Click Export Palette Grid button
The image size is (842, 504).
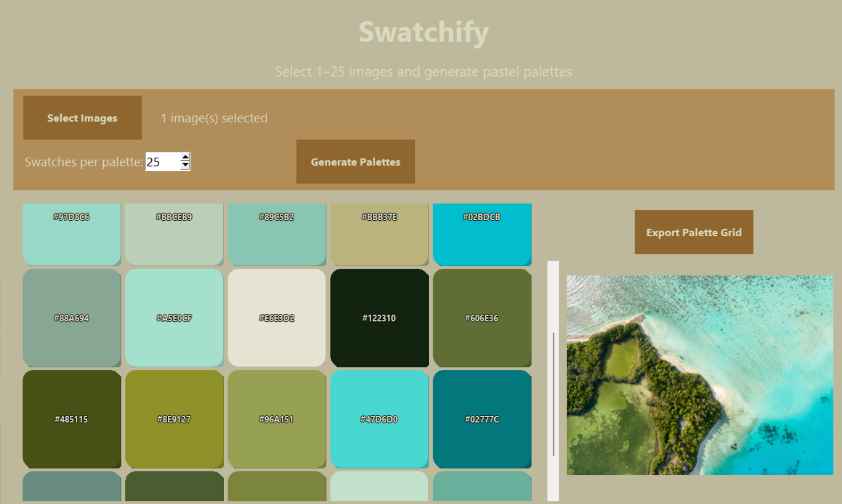coord(694,232)
